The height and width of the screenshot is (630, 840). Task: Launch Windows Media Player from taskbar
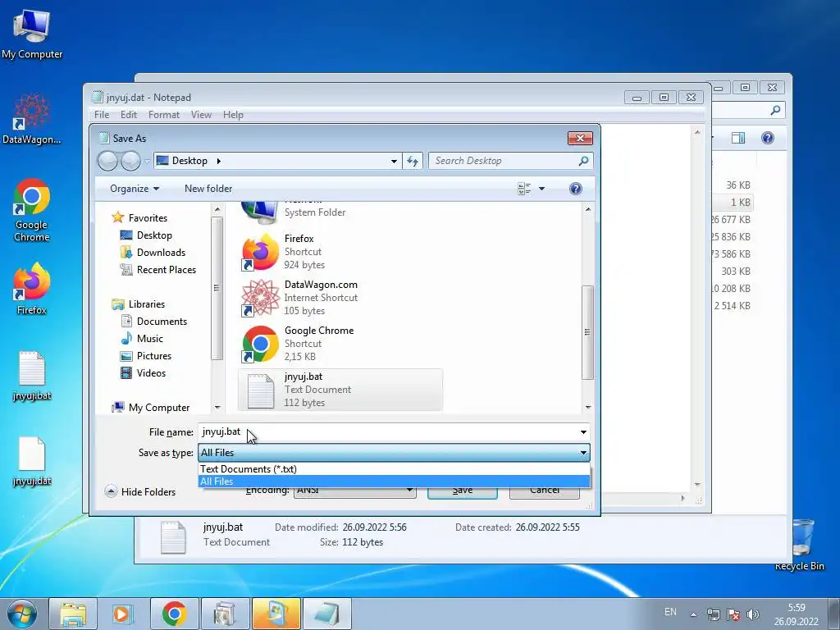click(121, 614)
